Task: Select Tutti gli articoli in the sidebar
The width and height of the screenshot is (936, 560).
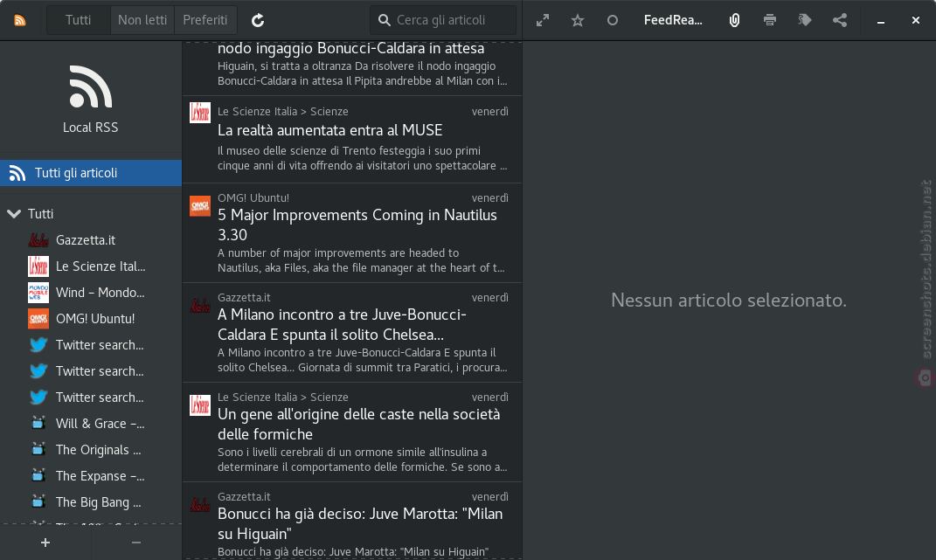Action: coord(91,173)
